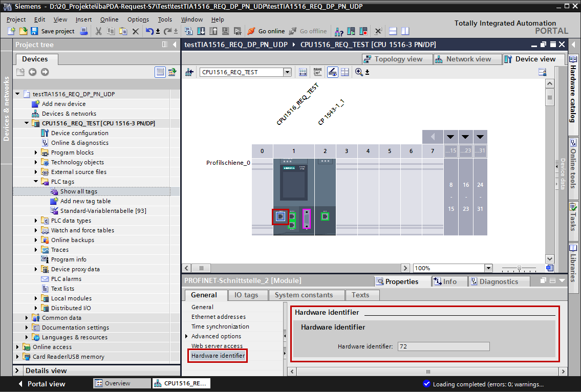Switch to the IO tags tab
The height and width of the screenshot is (392, 581).
pos(246,295)
